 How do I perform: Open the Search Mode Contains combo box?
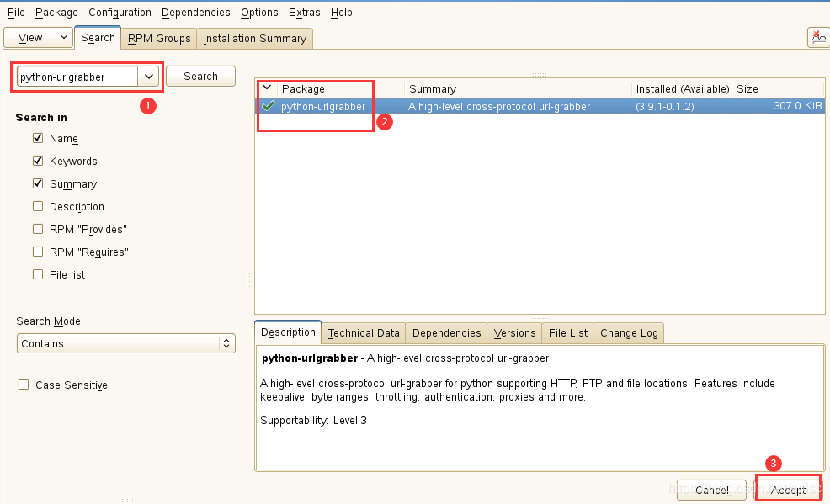coord(126,343)
